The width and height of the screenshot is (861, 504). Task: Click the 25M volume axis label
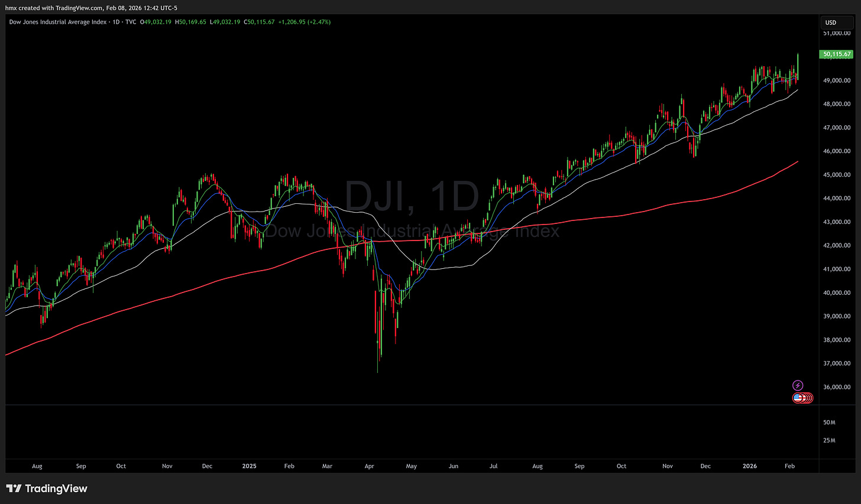829,440
